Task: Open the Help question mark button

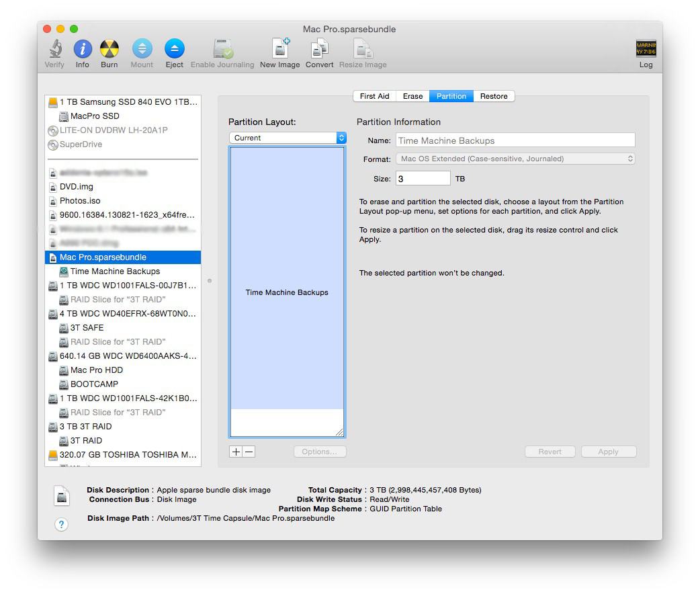Action: coord(62,524)
